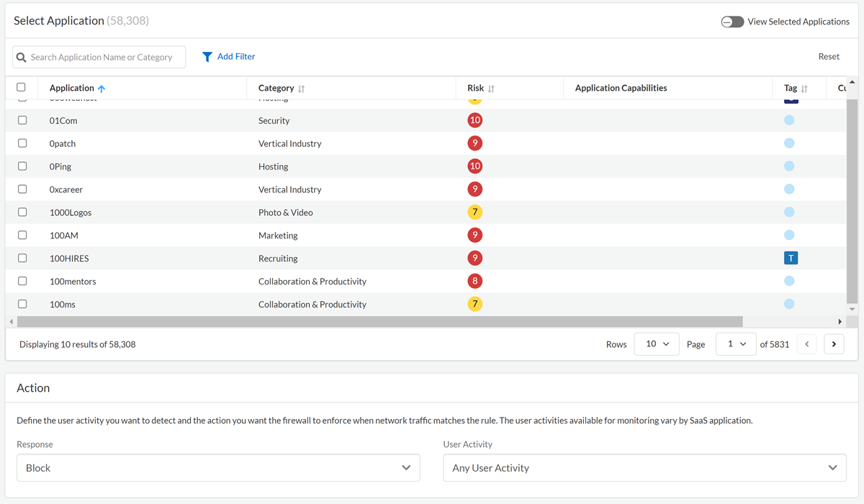Open the Rows per page dropdown
864x504 pixels.
click(x=656, y=344)
